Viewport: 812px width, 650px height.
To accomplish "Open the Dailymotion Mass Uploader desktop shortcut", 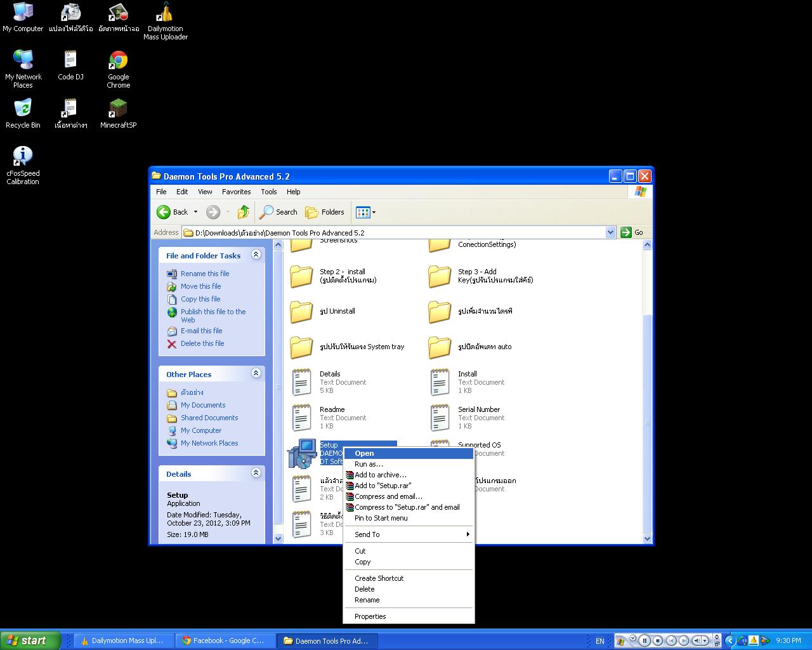I will 166,21.
